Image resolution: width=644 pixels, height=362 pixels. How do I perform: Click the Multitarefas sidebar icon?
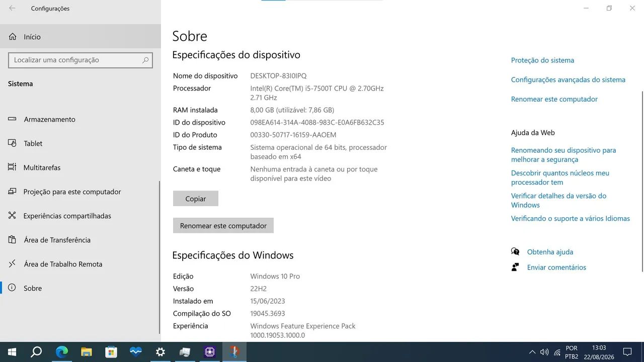click(12, 167)
